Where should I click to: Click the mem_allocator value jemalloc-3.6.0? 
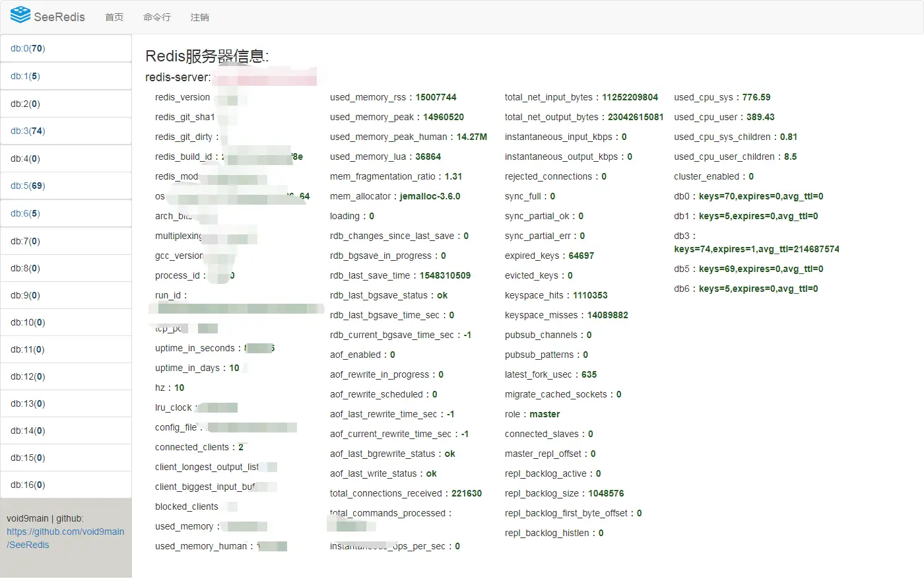430,196
